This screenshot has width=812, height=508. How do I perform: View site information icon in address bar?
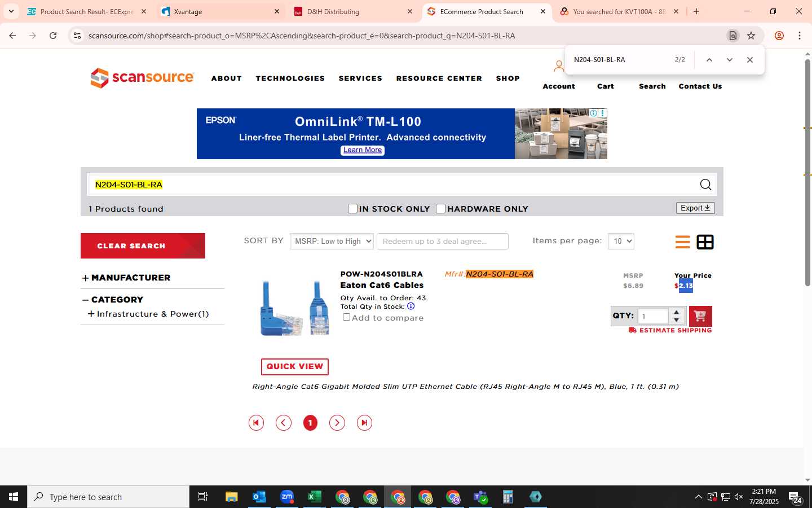coord(77,36)
